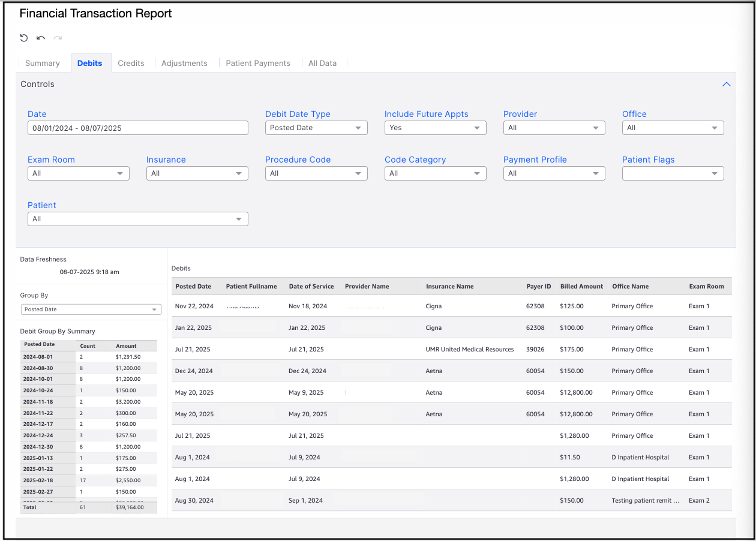Image resolution: width=756 pixels, height=541 pixels.
Task: Select the 2024-11-18 summary row
Action: click(89, 402)
